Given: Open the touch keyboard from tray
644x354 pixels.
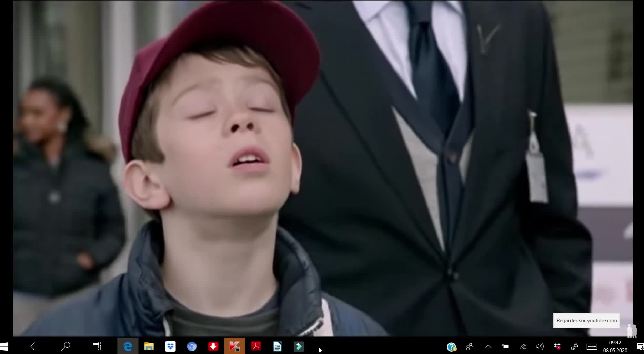Looking at the screenshot, I should (592, 347).
